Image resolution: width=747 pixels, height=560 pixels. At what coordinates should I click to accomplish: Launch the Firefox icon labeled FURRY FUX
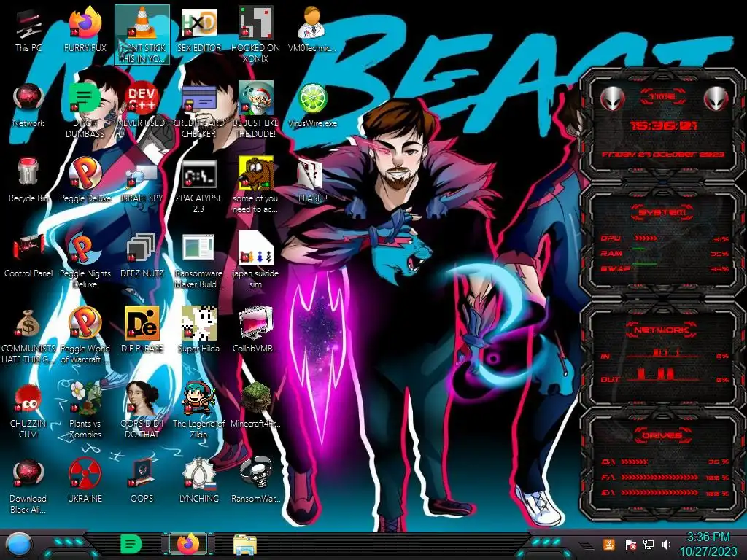coord(85,23)
